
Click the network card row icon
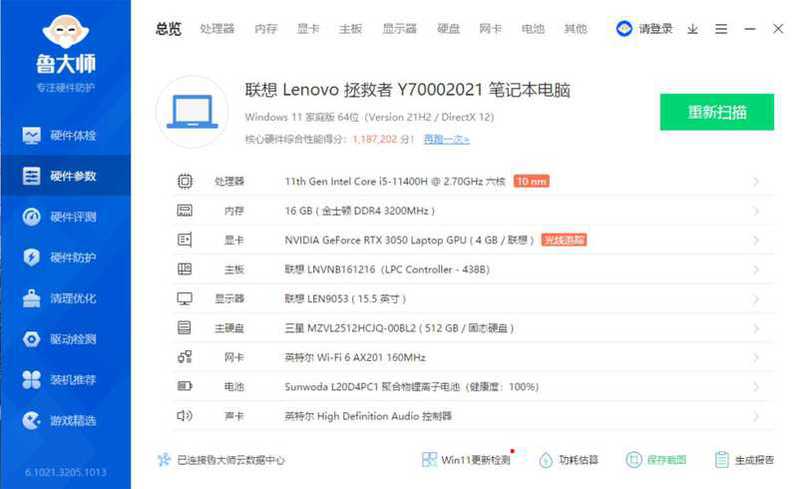click(185, 357)
